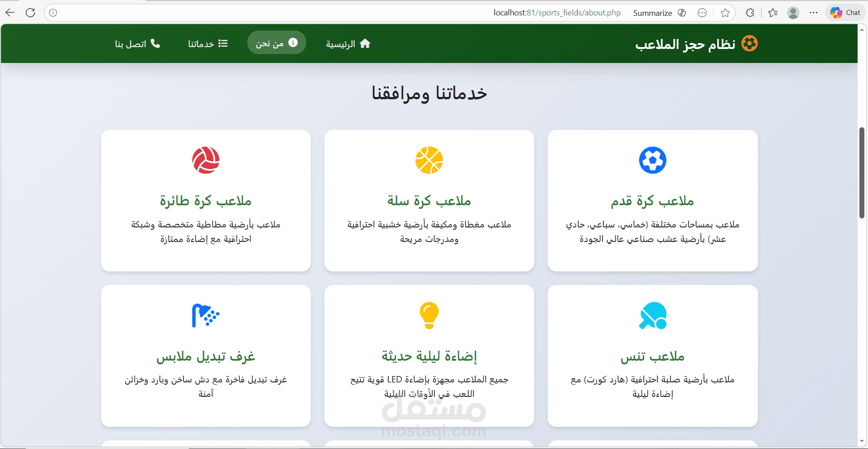
Task: Click the basketball courts description text
Action: [x=429, y=232]
